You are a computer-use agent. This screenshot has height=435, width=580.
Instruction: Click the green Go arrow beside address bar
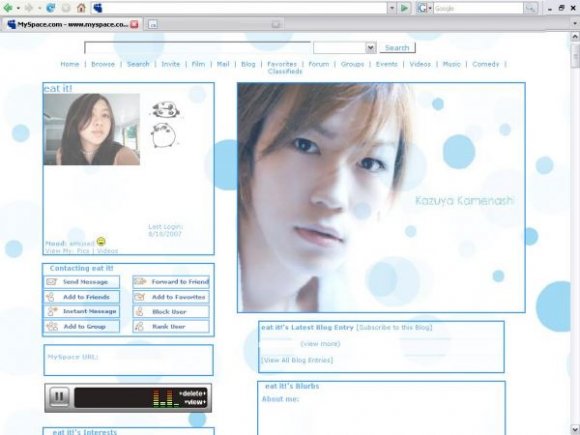[x=405, y=8]
